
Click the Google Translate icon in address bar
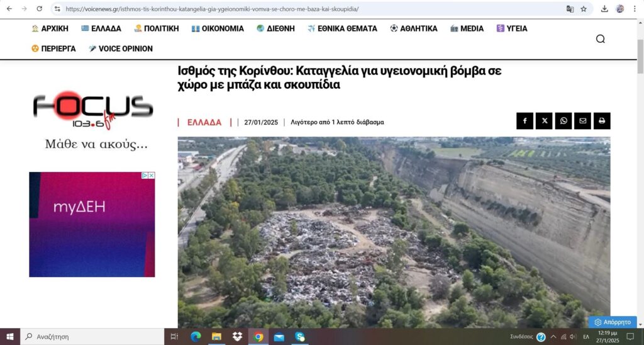(x=570, y=9)
